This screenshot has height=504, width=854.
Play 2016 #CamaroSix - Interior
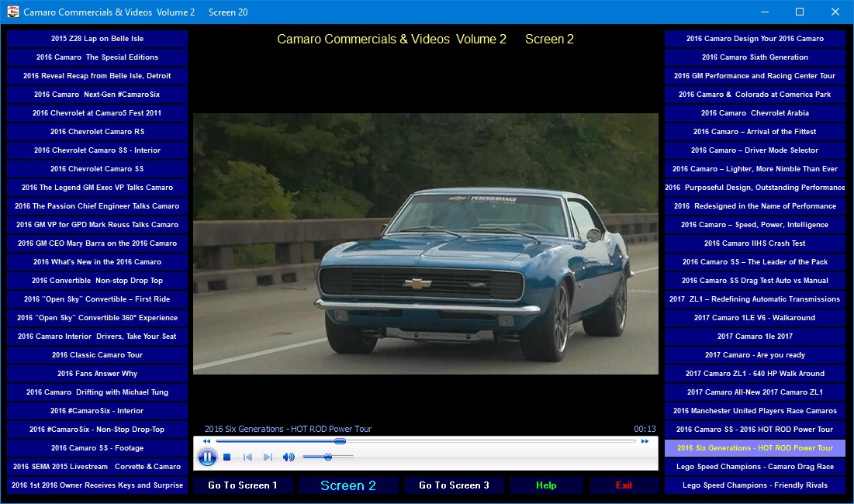(x=98, y=411)
